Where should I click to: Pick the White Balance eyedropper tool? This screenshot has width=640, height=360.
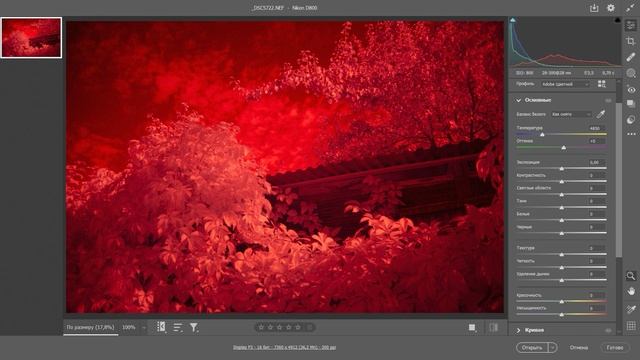[601, 114]
